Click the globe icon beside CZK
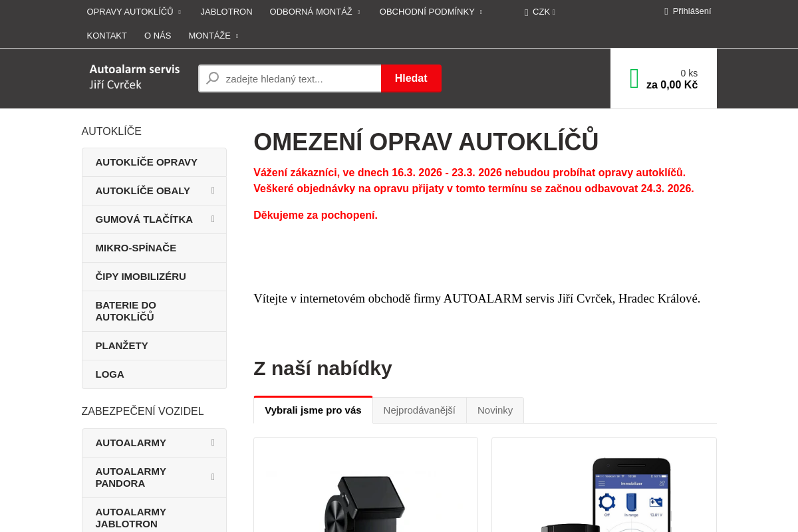The height and width of the screenshot is (532, 798). pos(525,11)
